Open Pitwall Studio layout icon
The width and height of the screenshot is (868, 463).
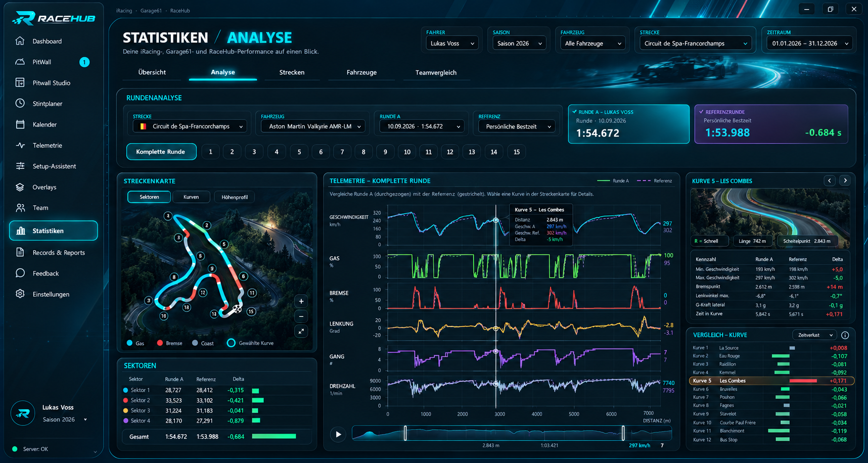pos(20,82)
